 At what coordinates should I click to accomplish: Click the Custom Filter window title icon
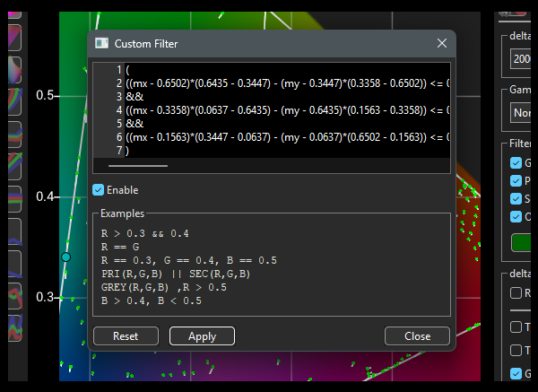[102, 44]
